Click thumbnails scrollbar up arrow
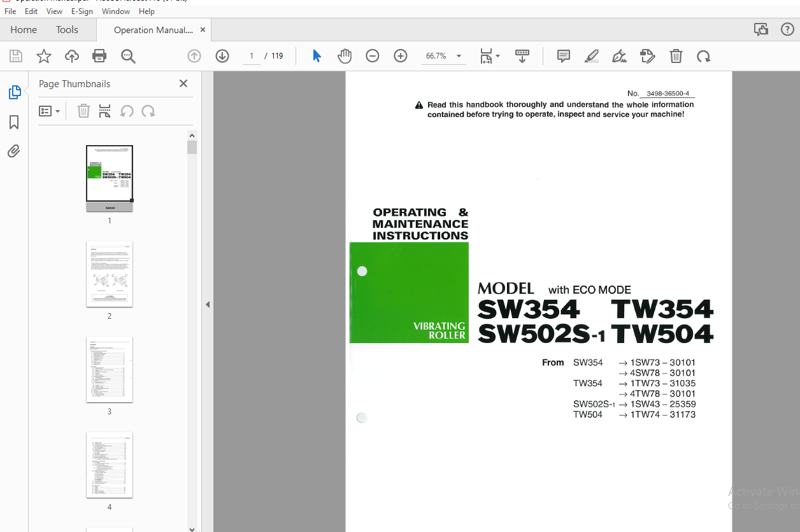The image size is (800, 532). click(192, 136)
